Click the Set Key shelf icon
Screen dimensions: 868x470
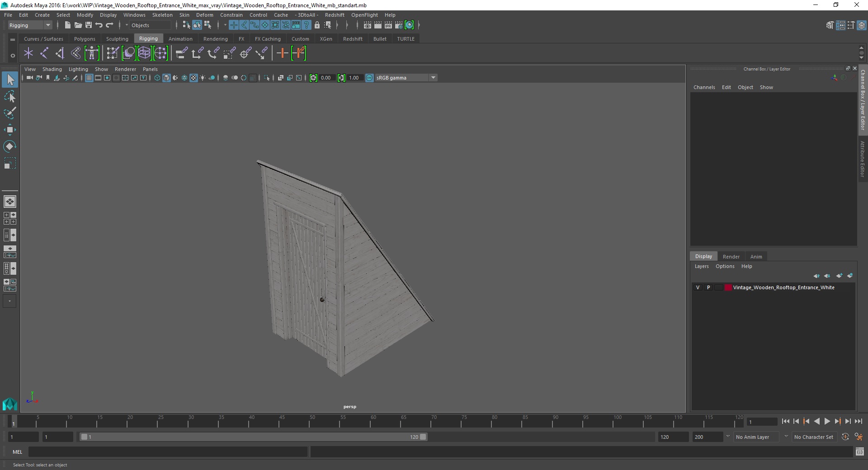tap(282, 53)
